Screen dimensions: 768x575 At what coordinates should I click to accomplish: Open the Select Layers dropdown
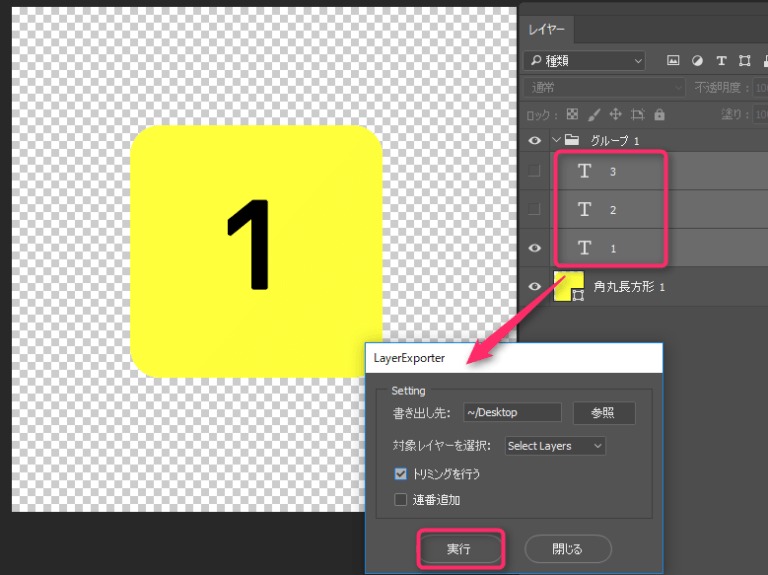coord(555,446)
